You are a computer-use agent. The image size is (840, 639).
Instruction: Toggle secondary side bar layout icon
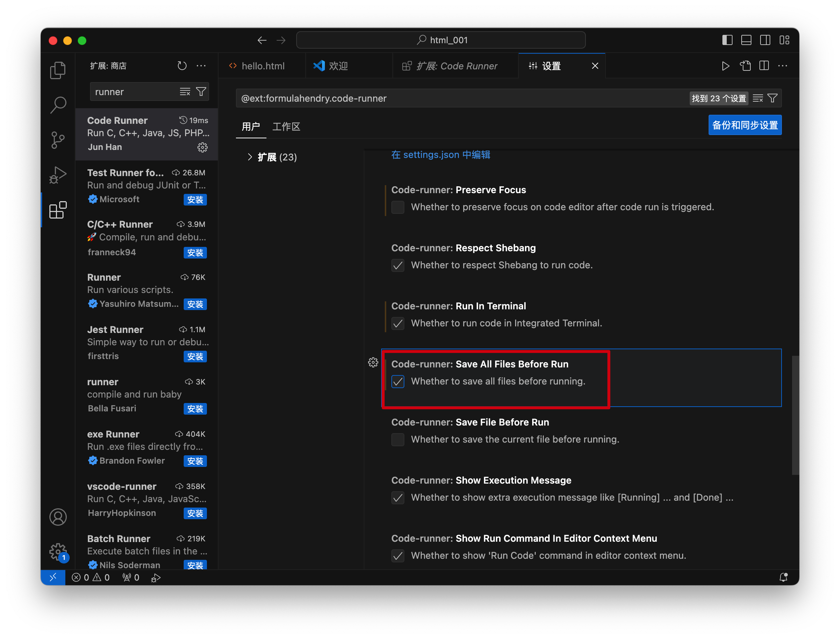tap(765, 40)
